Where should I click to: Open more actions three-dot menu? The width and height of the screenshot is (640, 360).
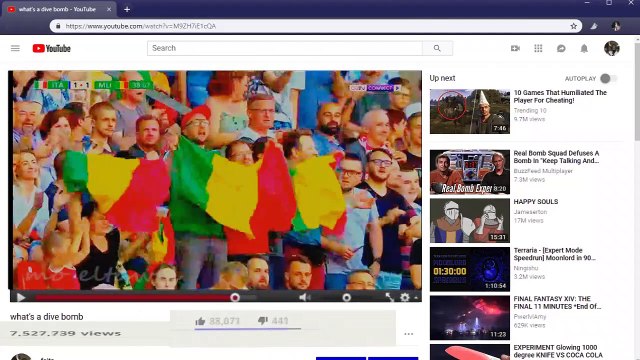(x=409, y=334)
